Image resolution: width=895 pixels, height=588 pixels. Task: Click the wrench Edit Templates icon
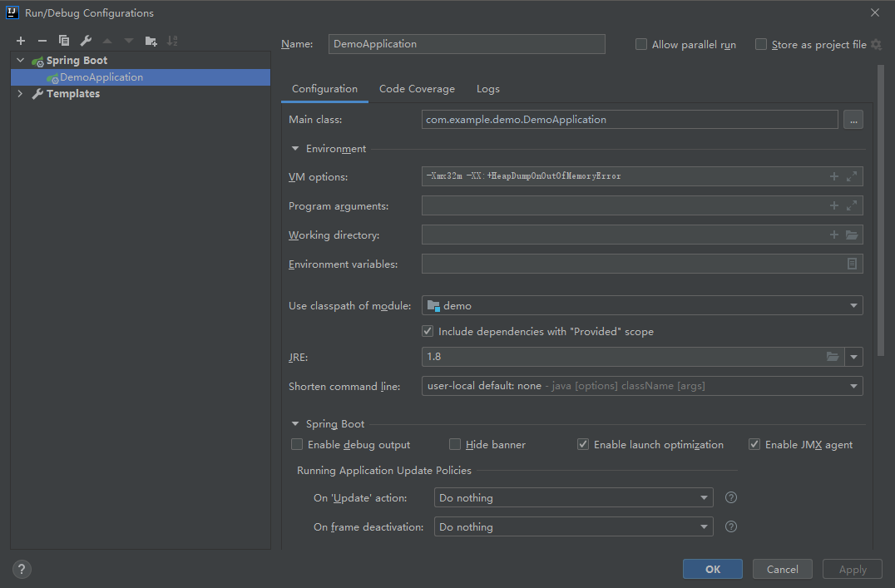click(86, 41)
